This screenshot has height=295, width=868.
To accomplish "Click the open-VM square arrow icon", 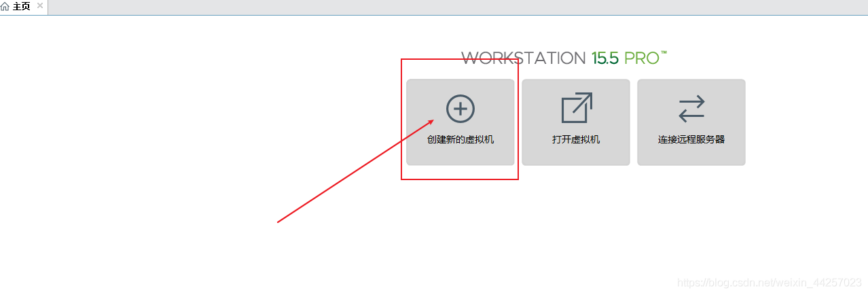I will (577, 108).
